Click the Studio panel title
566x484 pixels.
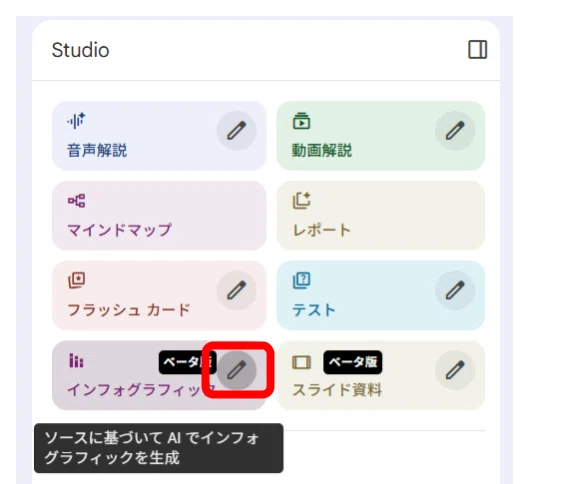(80, 50)
